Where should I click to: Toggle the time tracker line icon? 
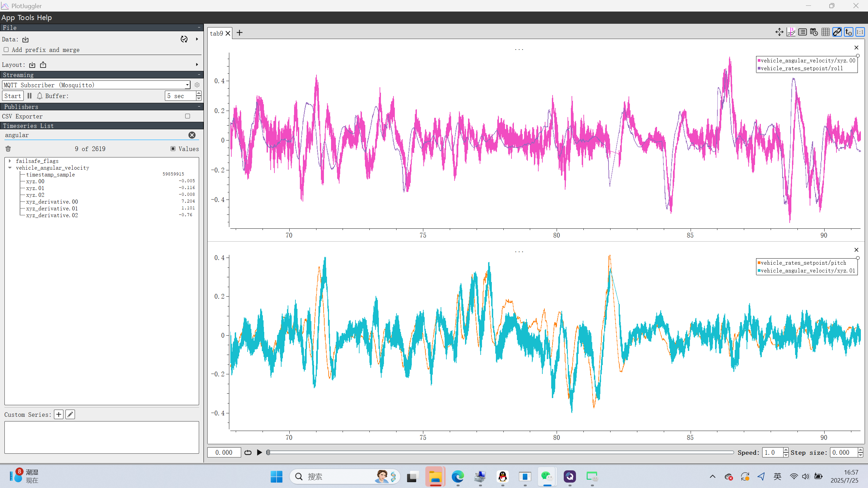791,32
